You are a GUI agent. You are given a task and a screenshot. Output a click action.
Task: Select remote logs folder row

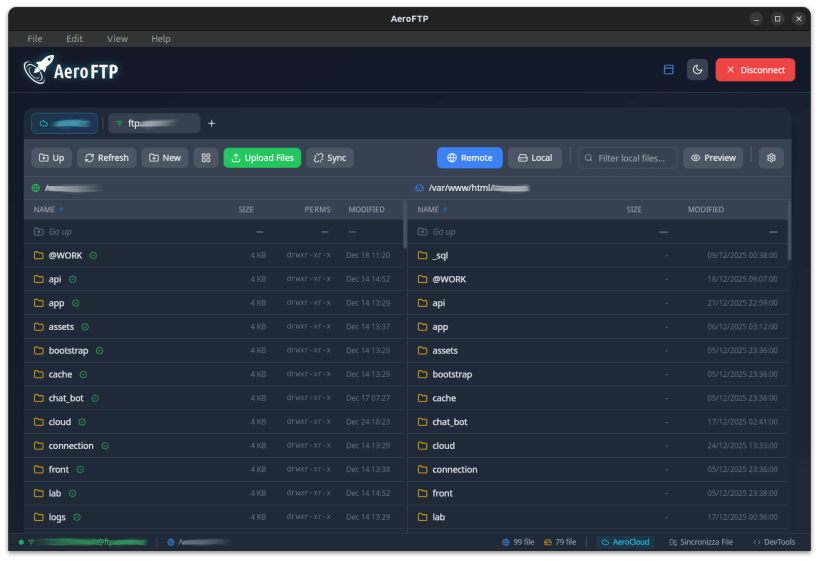click(x=214, y=517)
